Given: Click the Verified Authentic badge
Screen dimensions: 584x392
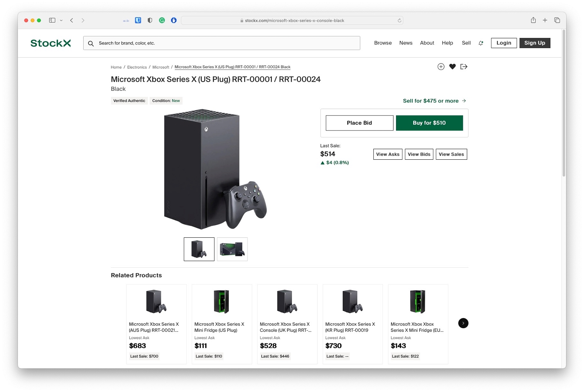Looking at the screenshot, I should tap(129, 101).
